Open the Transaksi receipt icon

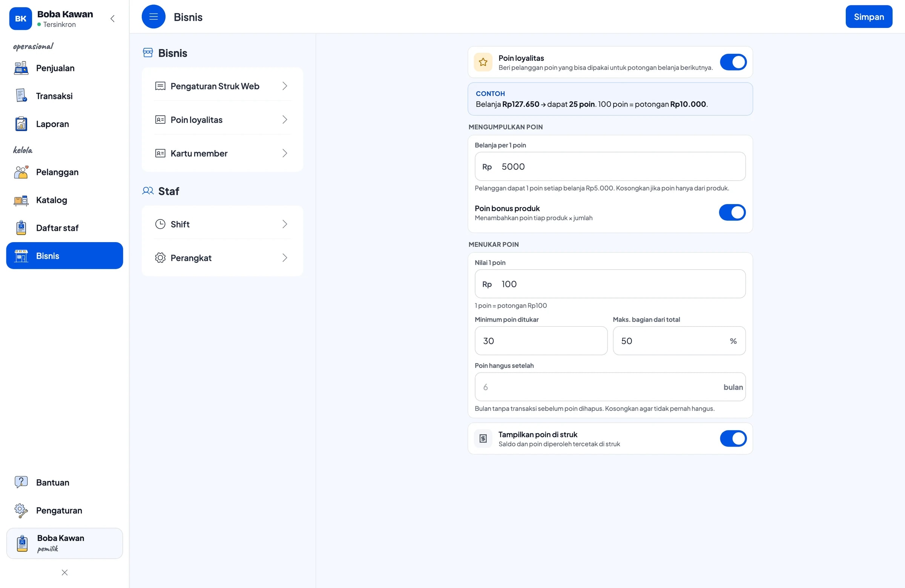pos(21,96)
